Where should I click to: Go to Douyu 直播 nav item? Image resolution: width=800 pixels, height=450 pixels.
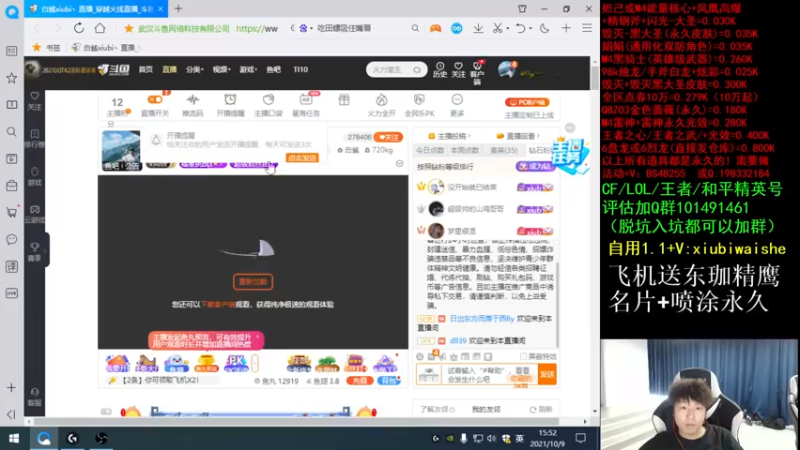click(169, 69)
